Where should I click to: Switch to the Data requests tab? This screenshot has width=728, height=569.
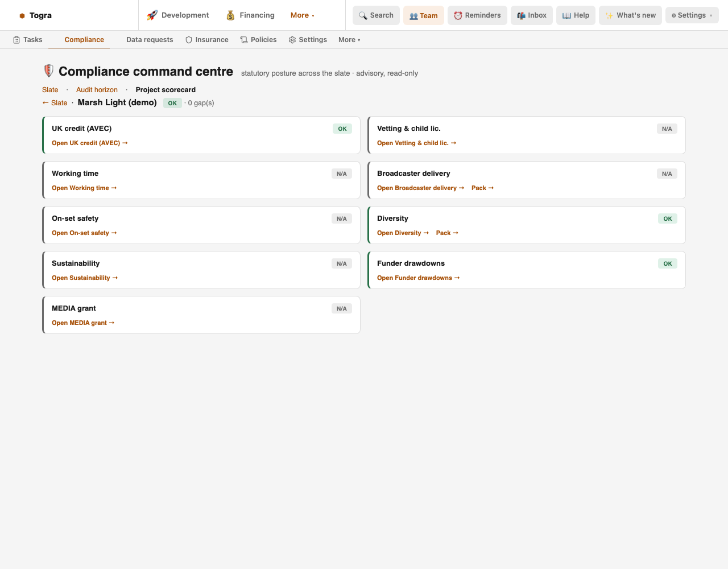[150, 40]
